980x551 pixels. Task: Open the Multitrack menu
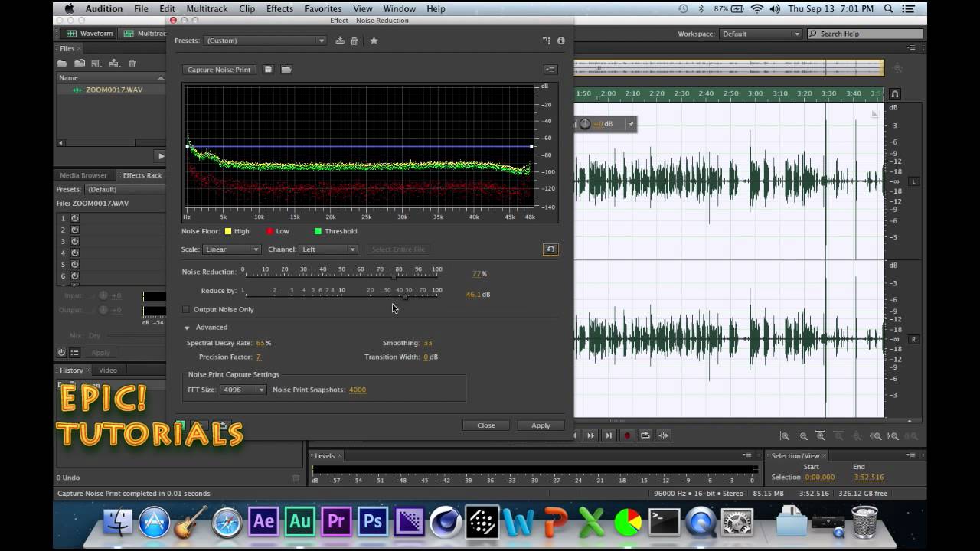[x=205, y=9]
